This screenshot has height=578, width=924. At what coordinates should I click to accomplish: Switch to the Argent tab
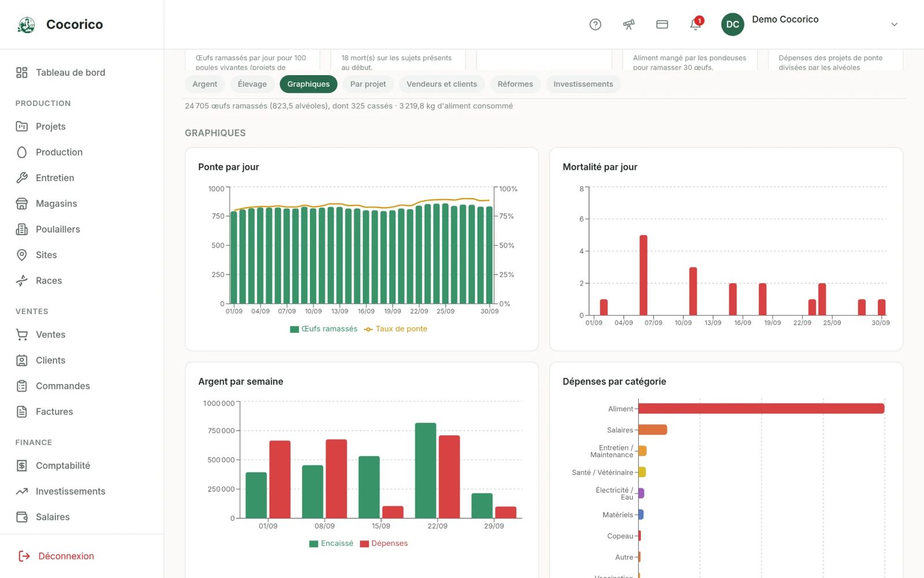(x=205, y=84)
